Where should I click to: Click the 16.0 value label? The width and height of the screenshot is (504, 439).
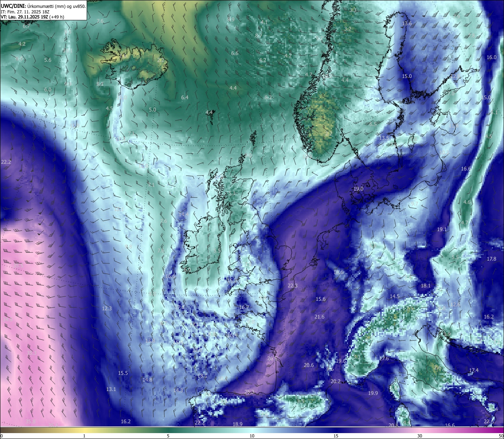click(x=491, y=57)
